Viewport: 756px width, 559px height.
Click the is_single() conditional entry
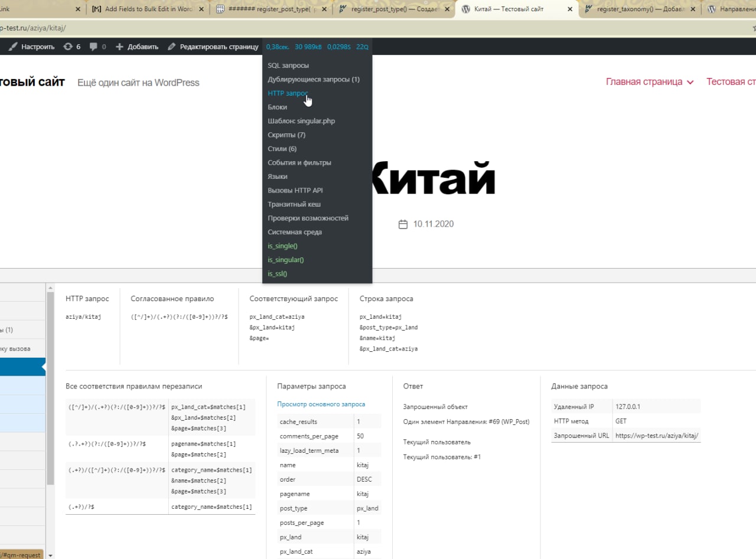pyautogui.click(x=282, y=246)
